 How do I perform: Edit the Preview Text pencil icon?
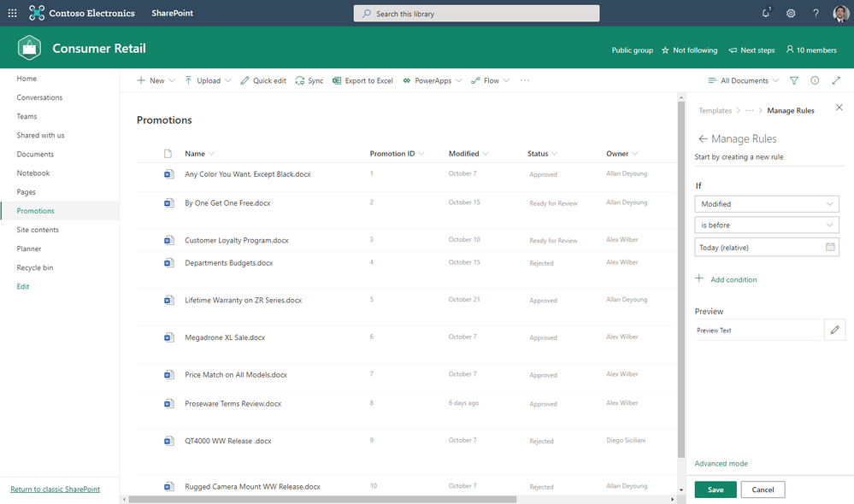point(834,330)
